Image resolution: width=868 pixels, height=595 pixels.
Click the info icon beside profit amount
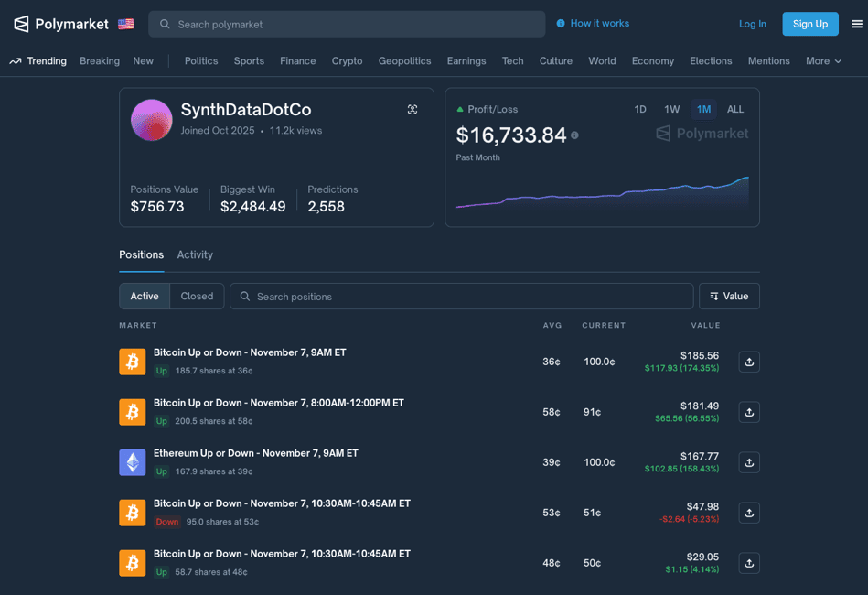point(574,135)
